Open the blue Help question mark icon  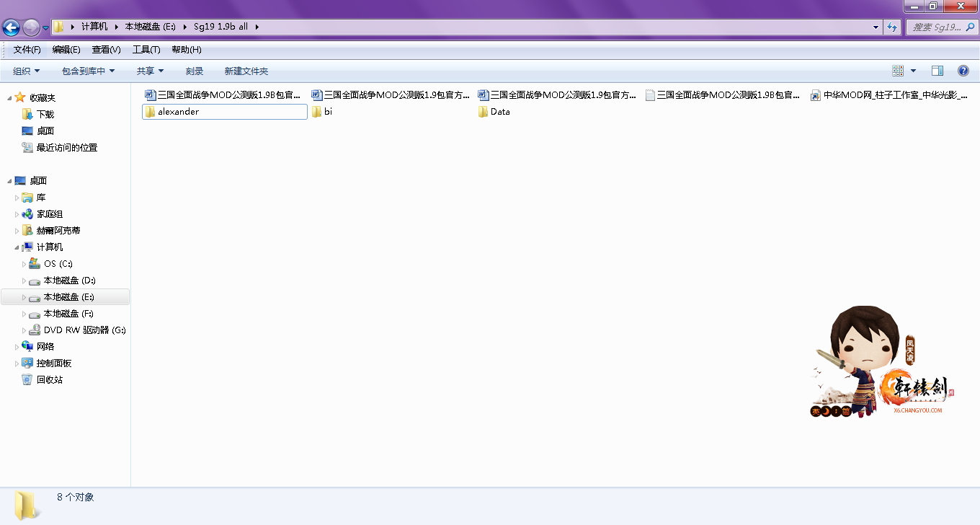pyautogui.click(x=963, y=71)
